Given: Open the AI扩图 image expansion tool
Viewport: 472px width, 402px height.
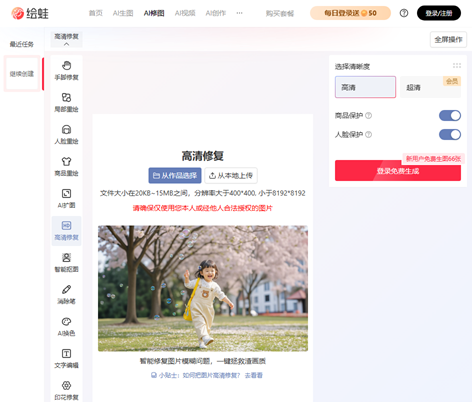Looking at the screenshot, I should point(66,199).
